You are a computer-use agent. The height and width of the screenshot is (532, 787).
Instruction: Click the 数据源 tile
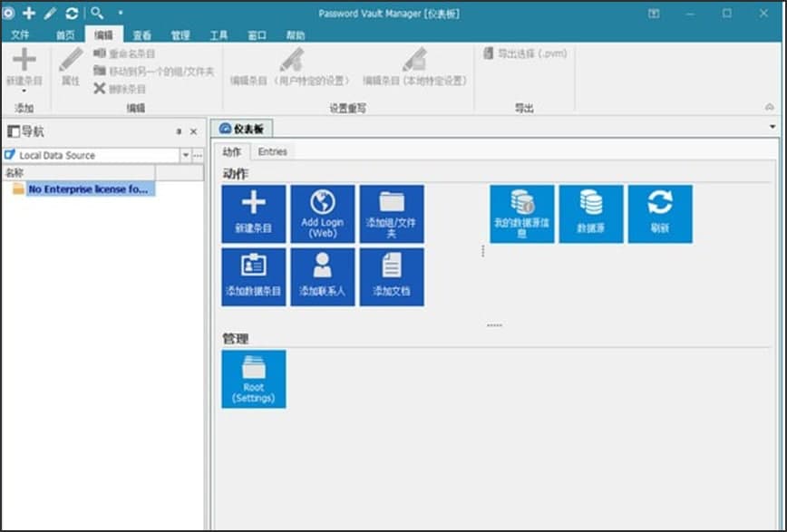(591, 214)
